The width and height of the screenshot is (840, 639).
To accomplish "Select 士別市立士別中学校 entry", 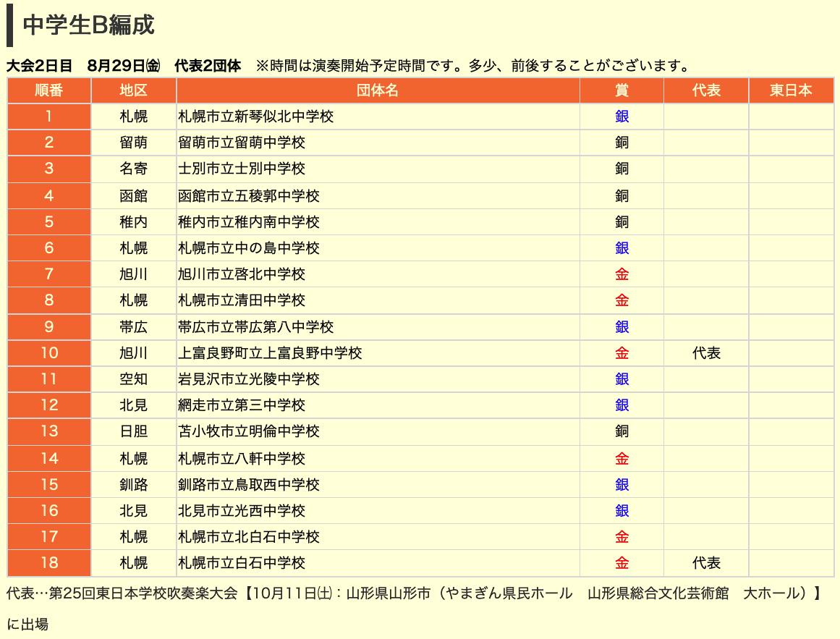I will pyautogui.click(x=242, y=169).
